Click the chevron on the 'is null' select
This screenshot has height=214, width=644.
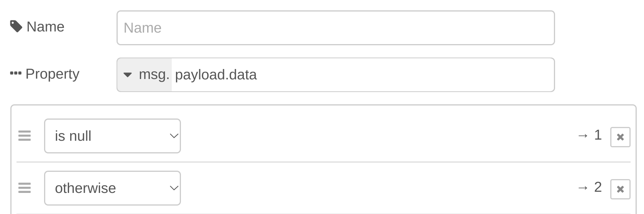coord(174,136)
